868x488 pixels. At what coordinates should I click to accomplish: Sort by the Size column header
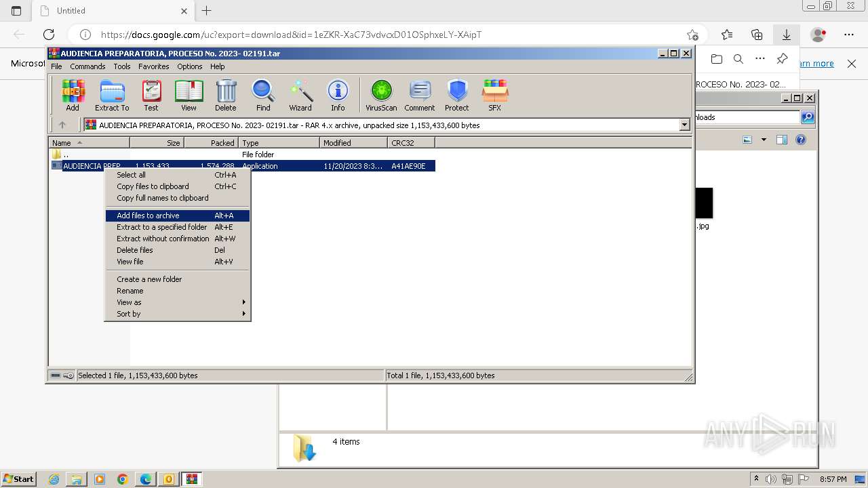(x=157, y=143)
